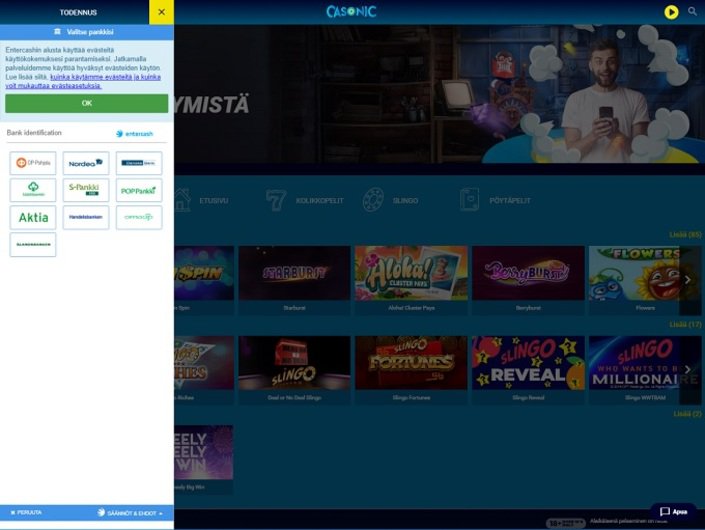Close the Todennus panel with the X

coord(161,12)
